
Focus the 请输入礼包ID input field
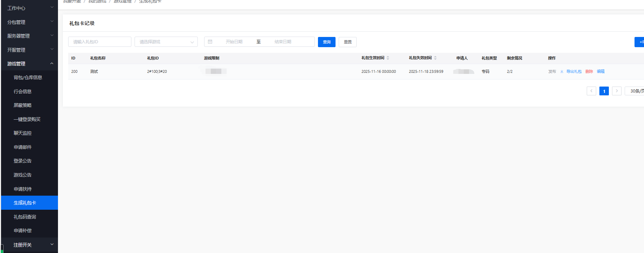click(99, 42)
